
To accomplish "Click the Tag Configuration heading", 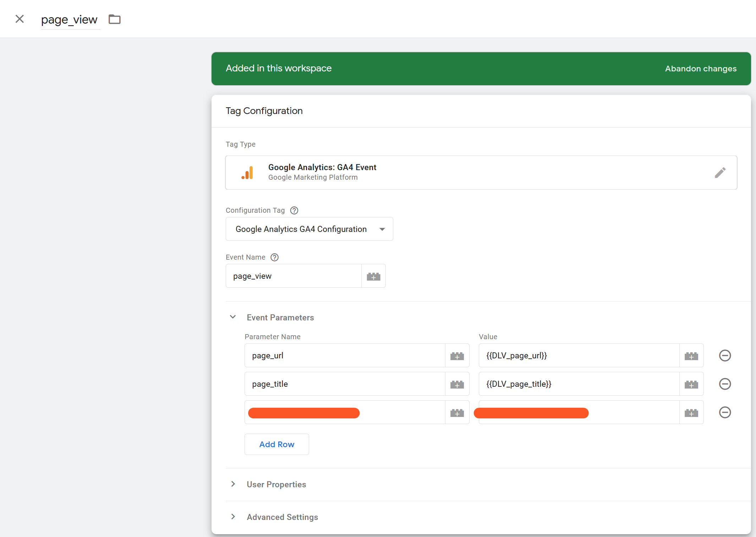I will [x=264, y=111].
